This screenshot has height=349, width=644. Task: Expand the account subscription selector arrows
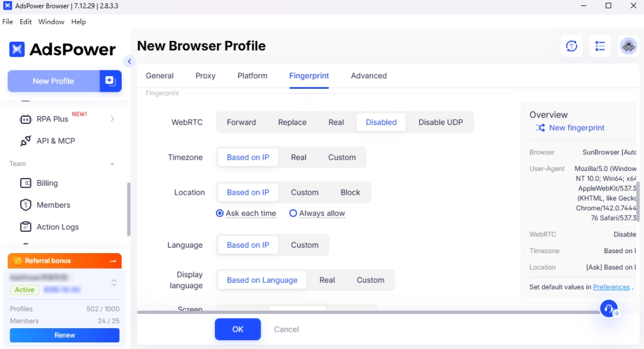coord(114,283)
